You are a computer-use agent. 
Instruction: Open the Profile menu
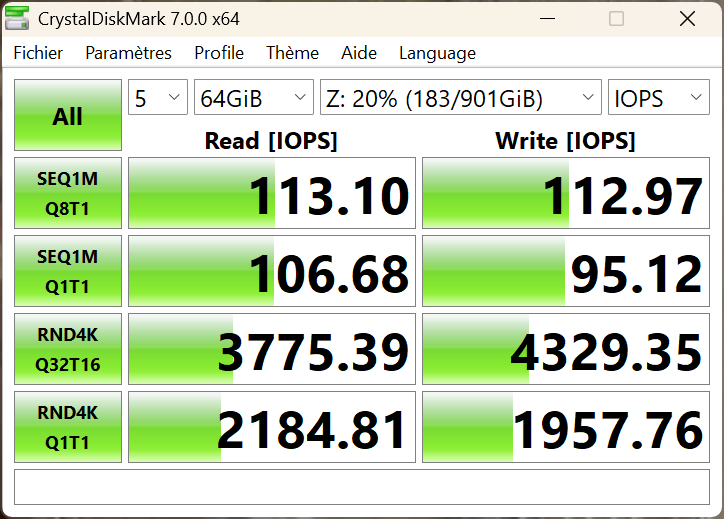click(219, 53)
